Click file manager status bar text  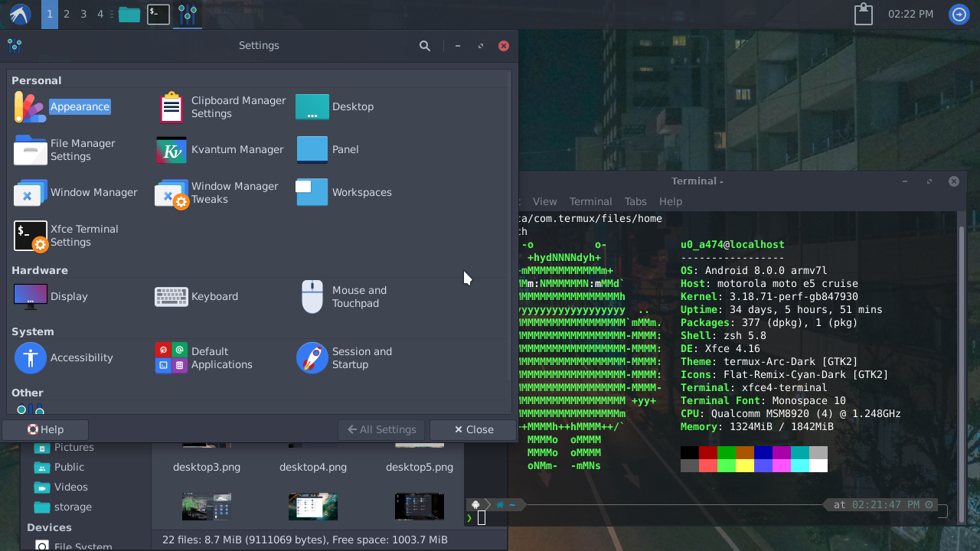[305, 540]
